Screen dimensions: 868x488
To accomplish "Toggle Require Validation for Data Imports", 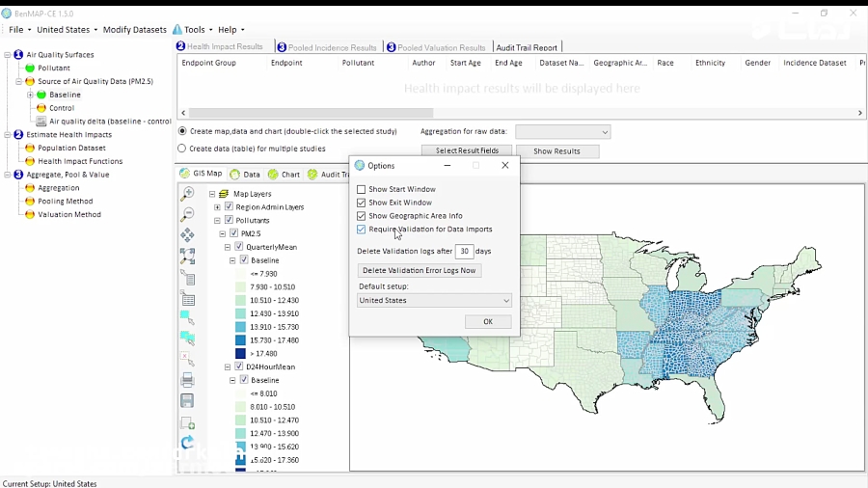I will (x=362, y=230).
